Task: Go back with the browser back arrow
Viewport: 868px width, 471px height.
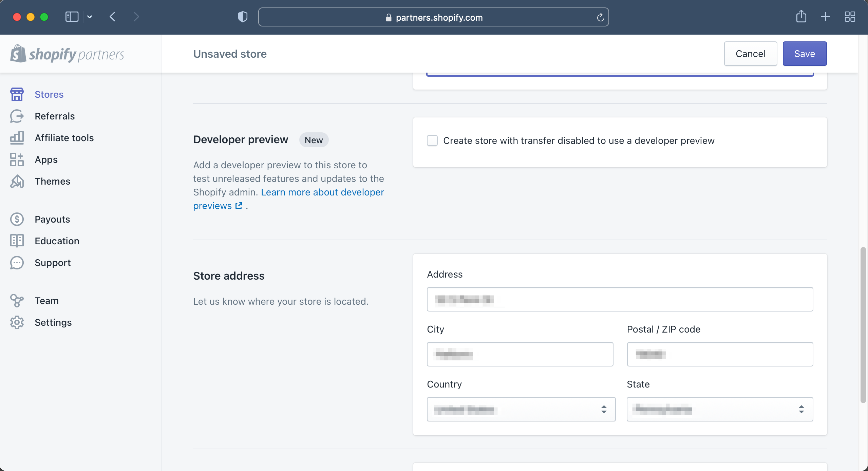Action: pyautogui.click(x=113, y=17)
